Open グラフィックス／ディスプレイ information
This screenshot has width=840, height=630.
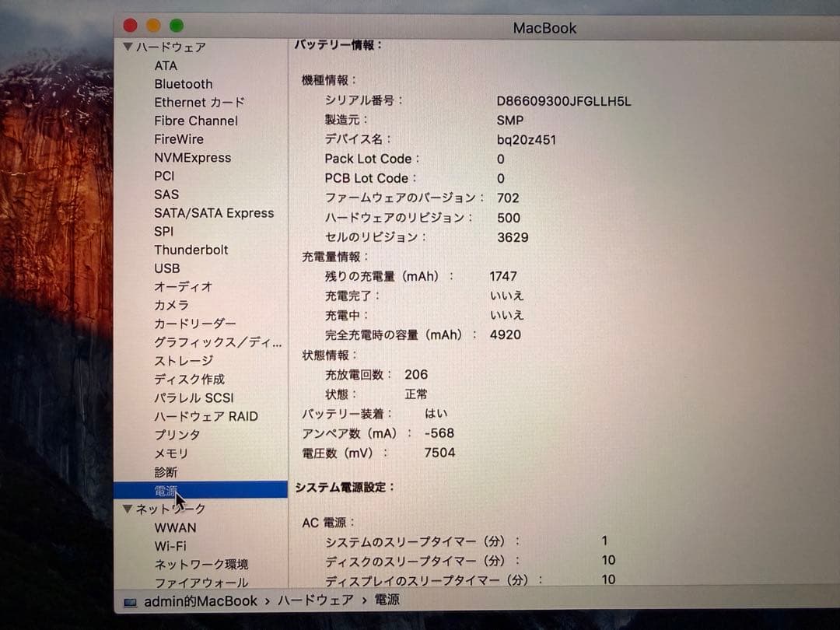click(x=210, y=342)
